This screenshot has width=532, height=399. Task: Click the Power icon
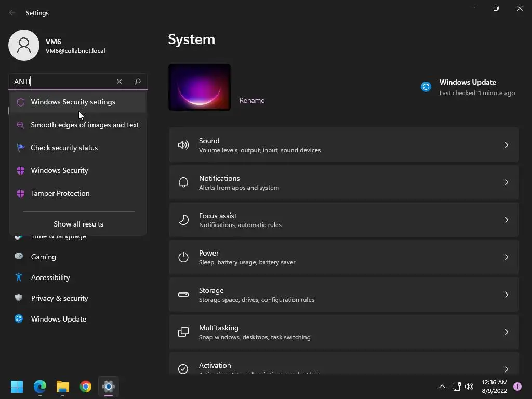pos(183,257)
